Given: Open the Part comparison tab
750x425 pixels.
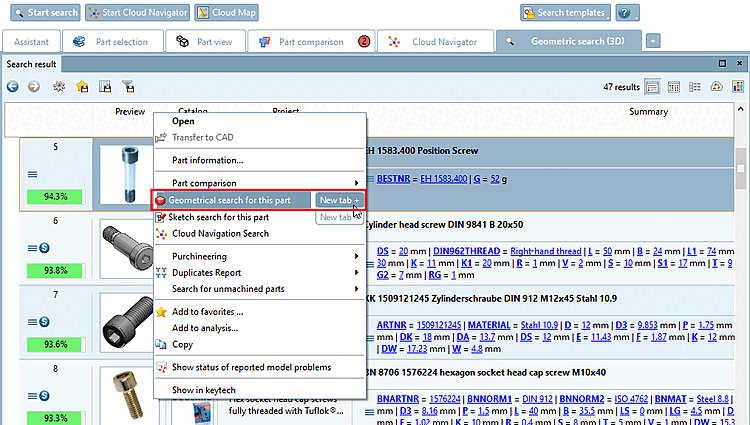Looking at the screenshot, I should [x=311, y=42].
